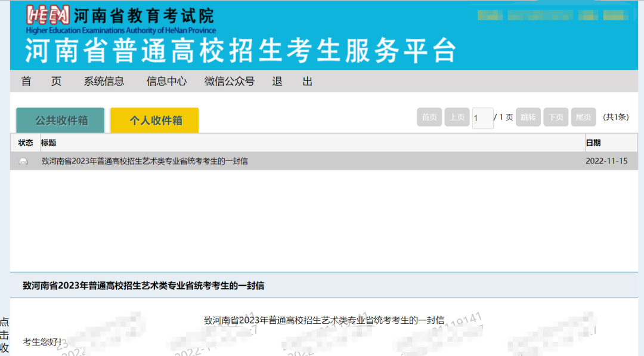
Task: Click the 下页 pagination button
Action: (x=556, y=117)
